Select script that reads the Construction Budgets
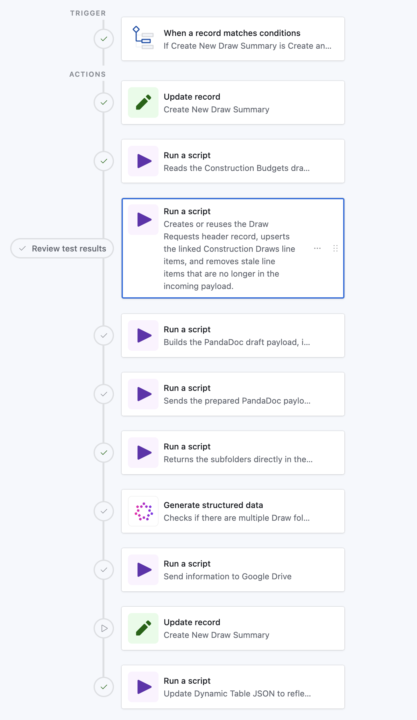417x720 pixels. (x=233, y=161)
